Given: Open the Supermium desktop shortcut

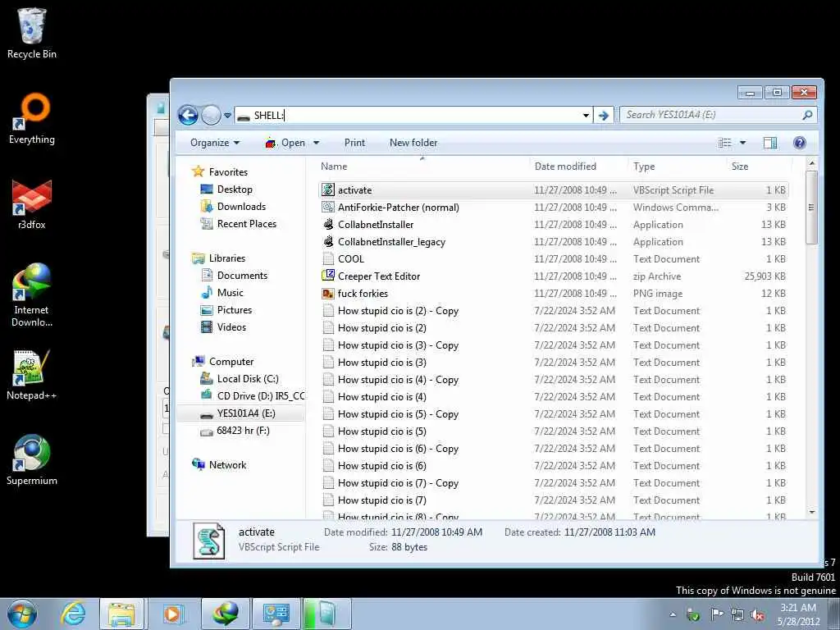Looking at the screenshot, I should [x=32, y=459].
